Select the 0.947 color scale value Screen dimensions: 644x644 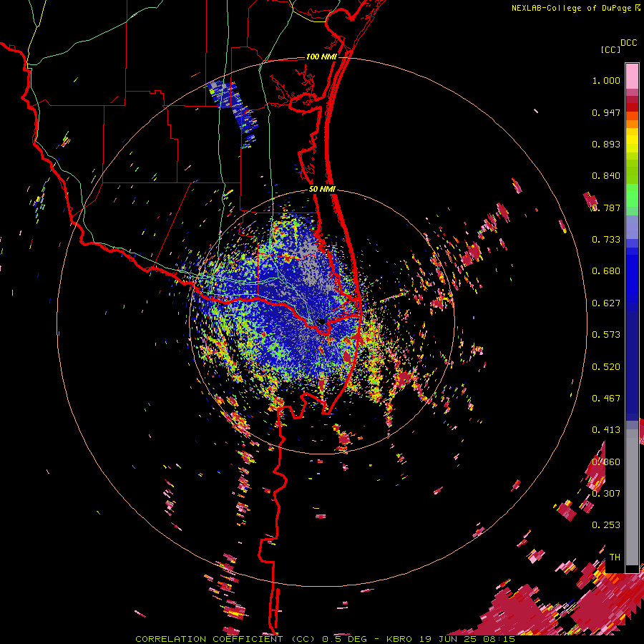(606, 112)
